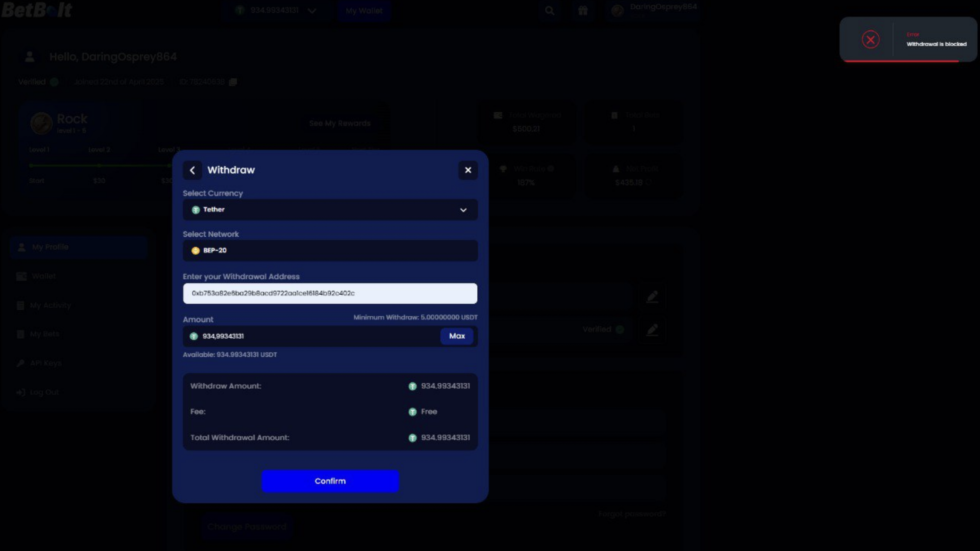The height and width of the screenshot is (551, 980).
Task: Click the Tether icon in currency dropdown
Action: pyautogui.click(x=195, y=210)
